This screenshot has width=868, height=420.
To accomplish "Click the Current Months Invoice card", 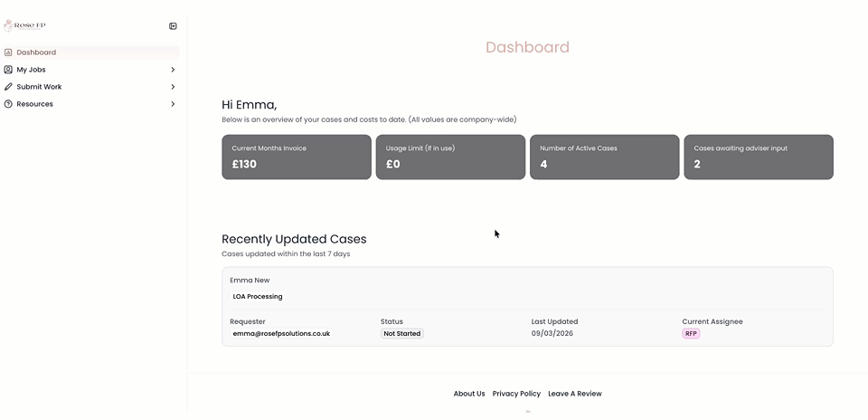I will tap(297, 157).
